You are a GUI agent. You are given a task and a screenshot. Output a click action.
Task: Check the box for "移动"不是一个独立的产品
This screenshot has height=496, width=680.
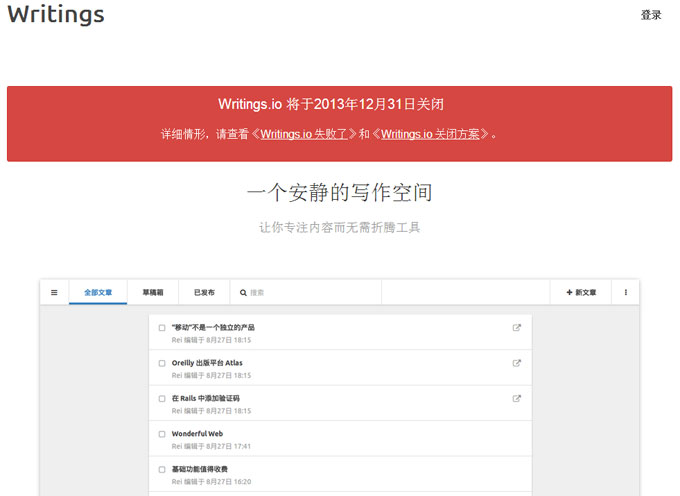162,328
